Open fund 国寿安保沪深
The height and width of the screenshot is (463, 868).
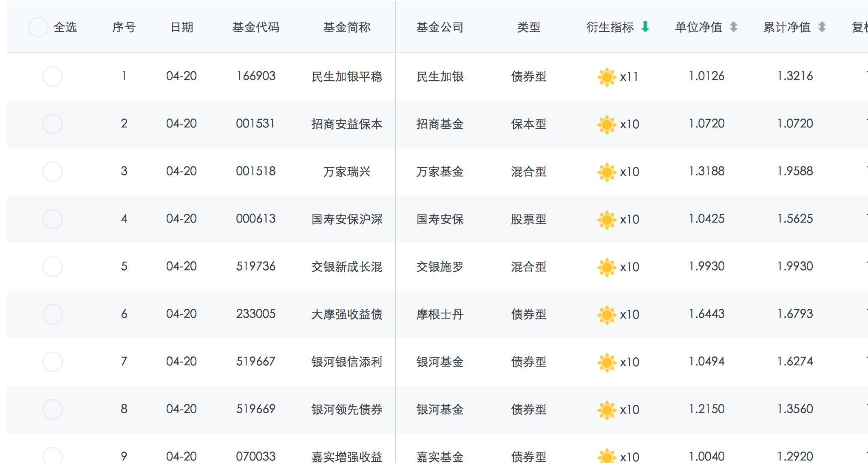[347, 219]
